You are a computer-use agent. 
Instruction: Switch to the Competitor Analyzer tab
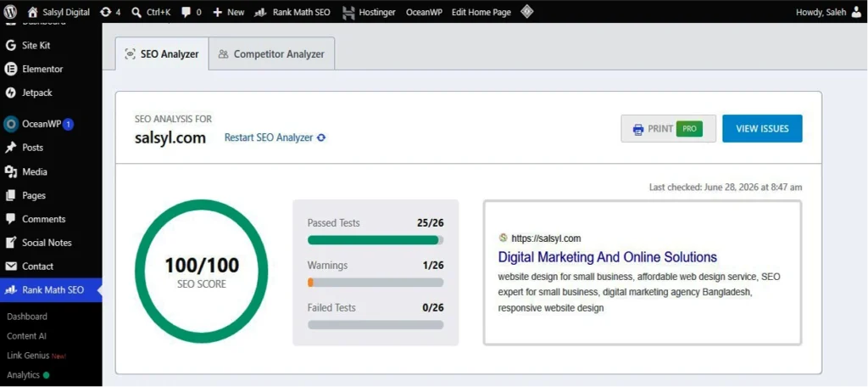pos(271,53)
